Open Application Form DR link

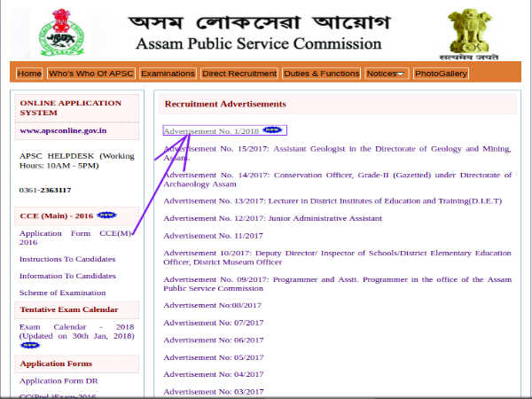coord(59,380)
